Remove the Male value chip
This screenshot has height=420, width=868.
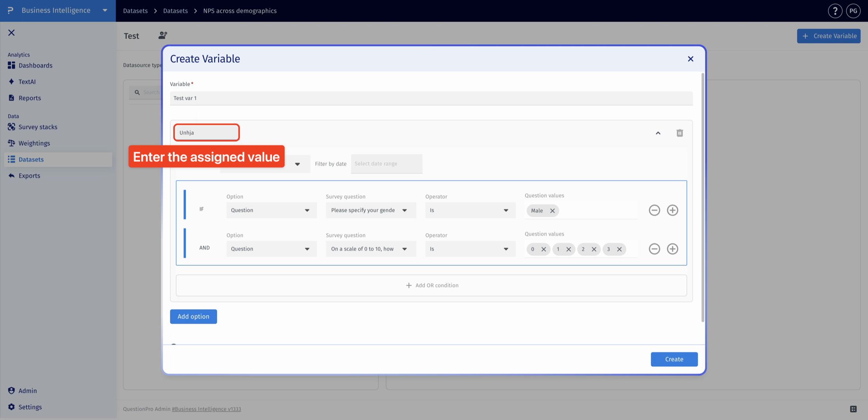[x=552, y=210]
